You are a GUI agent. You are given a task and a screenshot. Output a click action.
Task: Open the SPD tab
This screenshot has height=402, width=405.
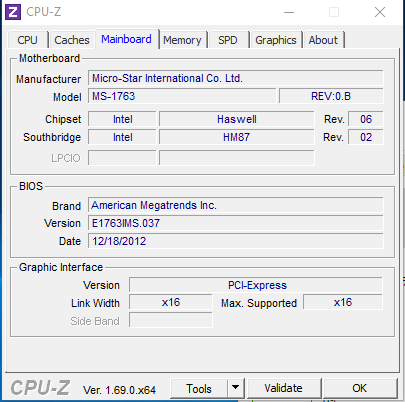228,40
